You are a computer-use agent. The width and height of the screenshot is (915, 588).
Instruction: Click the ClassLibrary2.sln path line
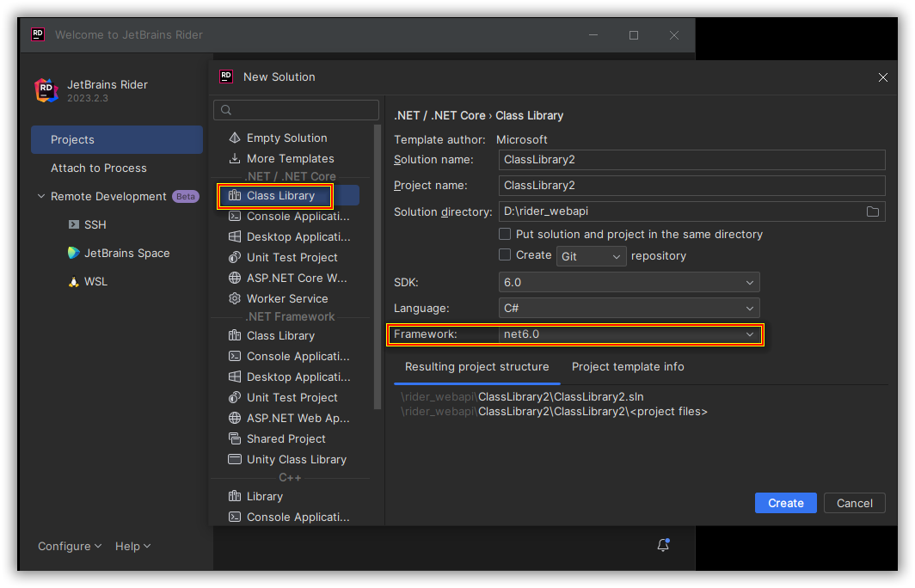pyautogui.click(x=522, y=396)
